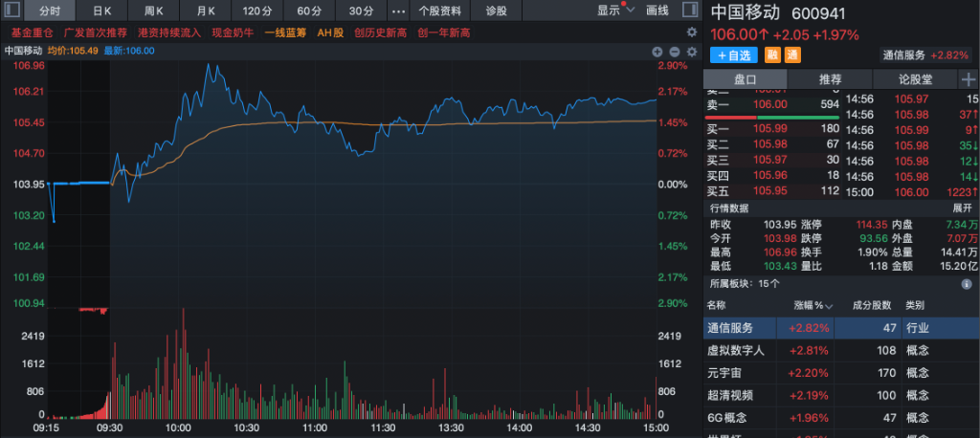Add stock via +自选 button

734,55
